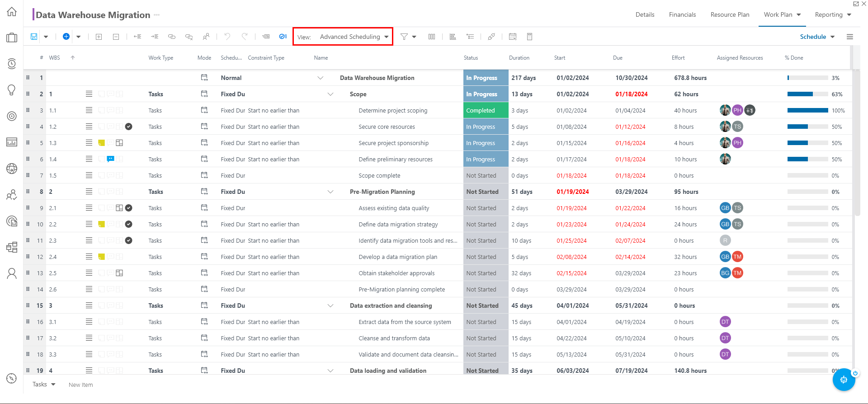The width and height of the screenshot is (868, 404).
Task: Click the Unlink tasks icon
Action: click(x=189, y=37)
